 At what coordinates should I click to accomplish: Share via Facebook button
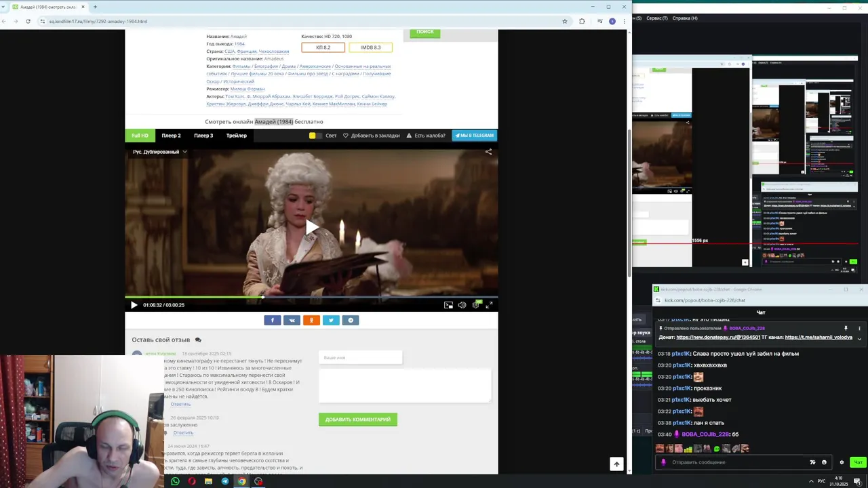273,320
